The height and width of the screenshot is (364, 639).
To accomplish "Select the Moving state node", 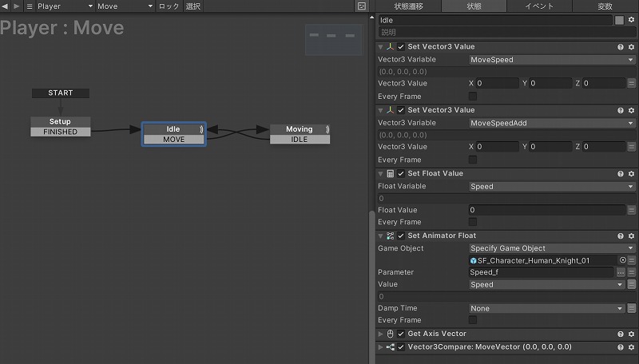I will [x=300, y=129].
